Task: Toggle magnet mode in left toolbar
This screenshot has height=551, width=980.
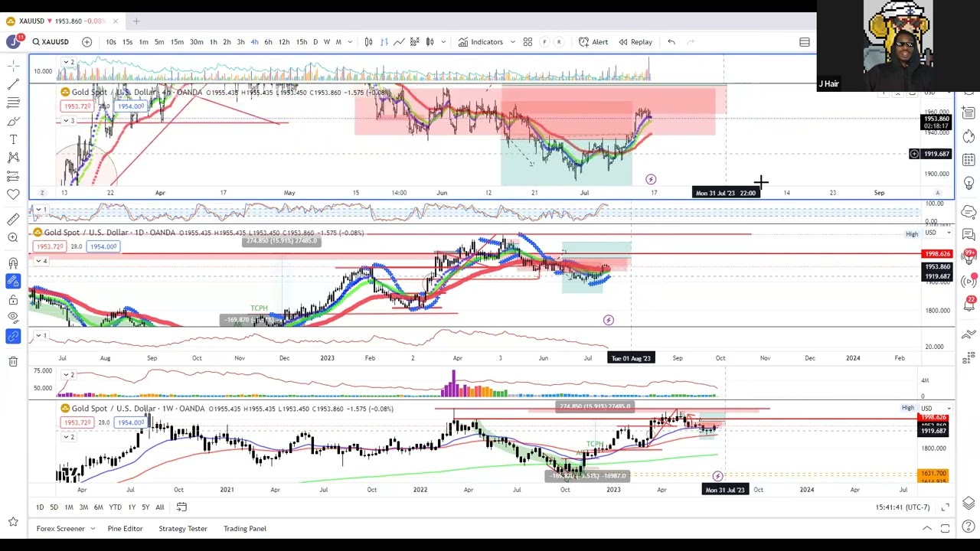Action: (x=13, y=262)
